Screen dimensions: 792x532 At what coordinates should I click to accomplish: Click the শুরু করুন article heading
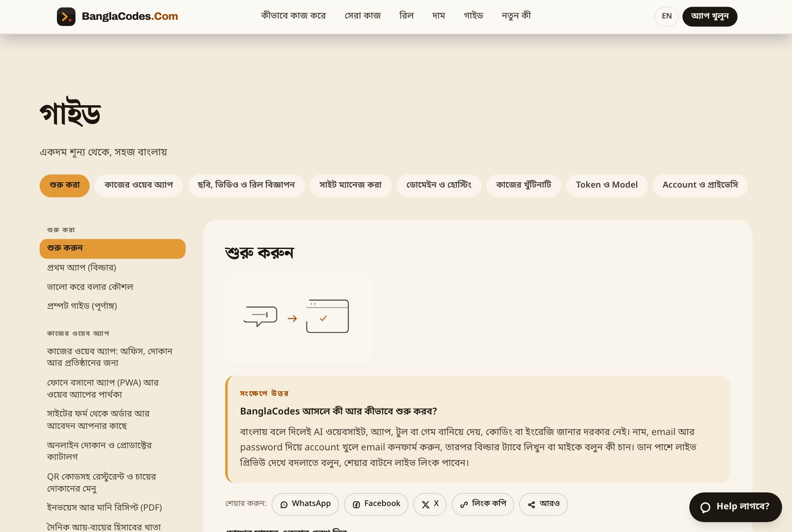(x=259, y=253)
